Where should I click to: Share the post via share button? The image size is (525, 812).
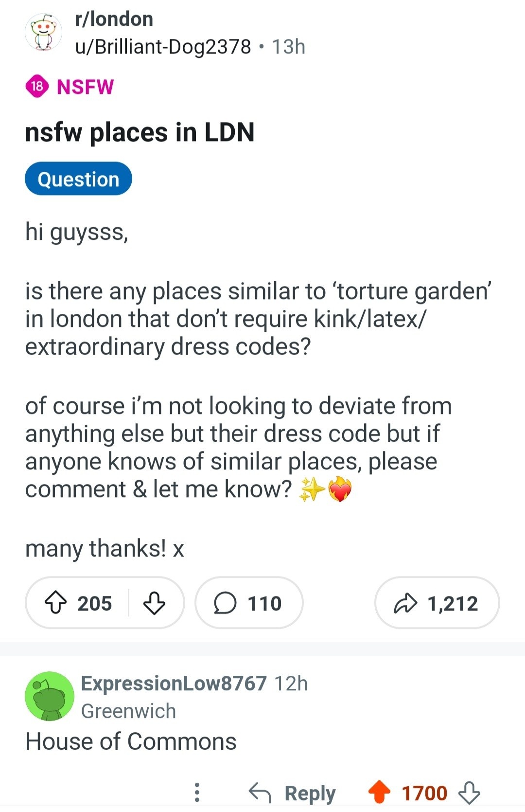[437, 603]
